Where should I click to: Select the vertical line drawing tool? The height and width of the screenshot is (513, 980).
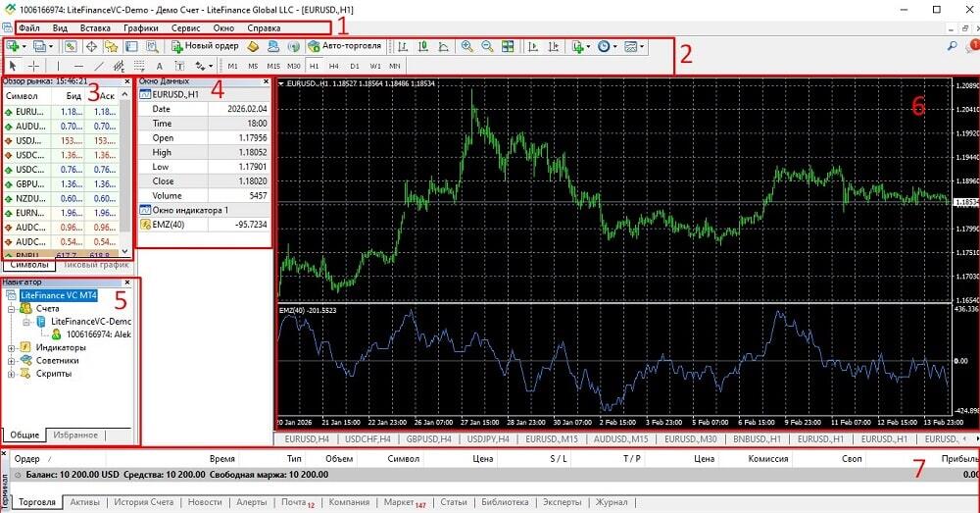(59, 66)
